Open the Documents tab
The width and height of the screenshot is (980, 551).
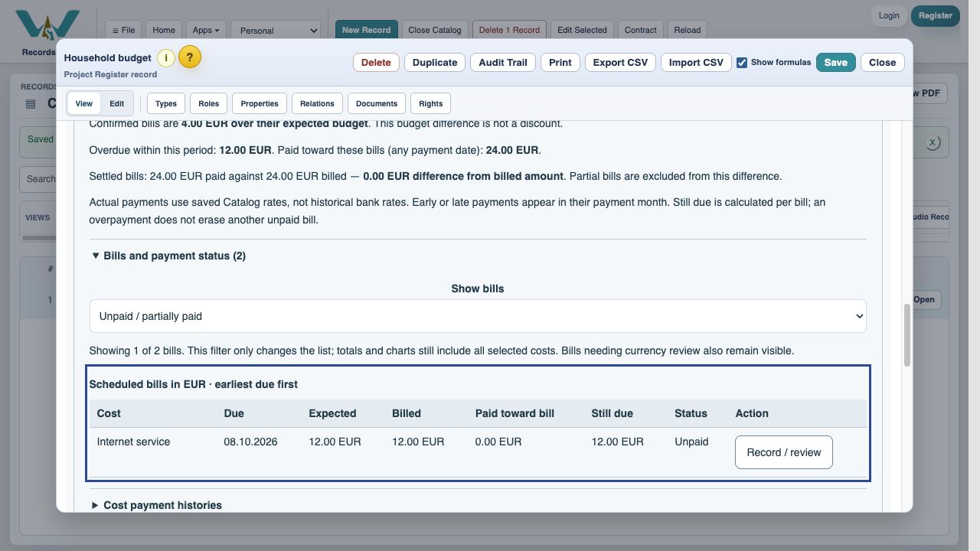point(377,103)
